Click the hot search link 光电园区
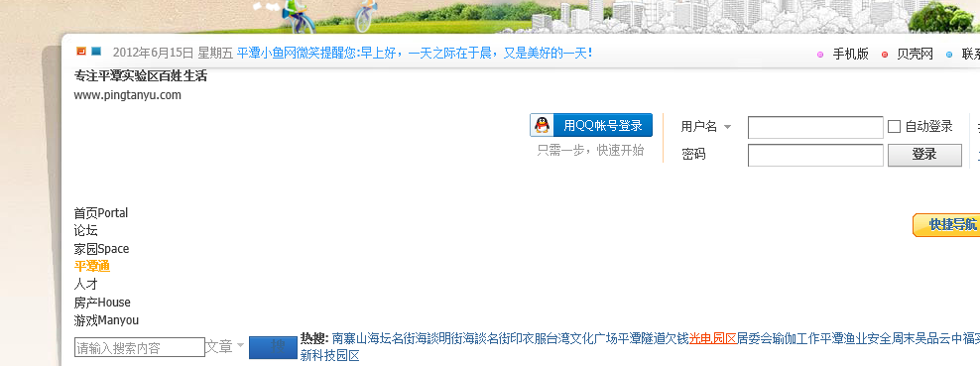Image resolution: width=980 pixels, height=366 pixels. 713,338
